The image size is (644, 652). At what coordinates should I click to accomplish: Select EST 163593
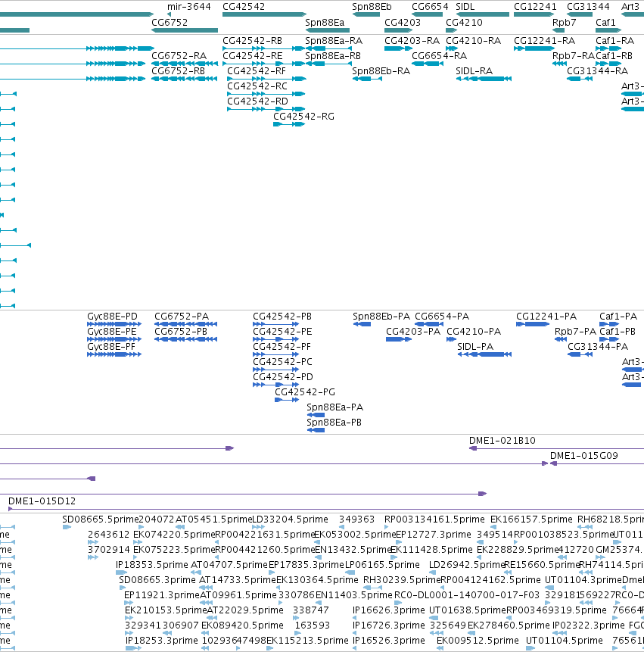point(313,625)
